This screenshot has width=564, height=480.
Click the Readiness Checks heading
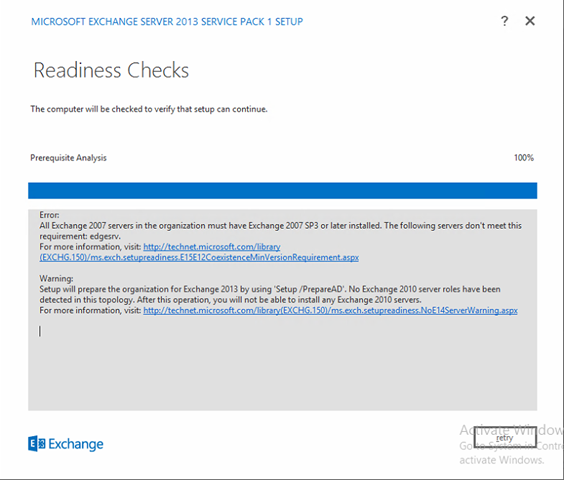(x=111, y=70)
